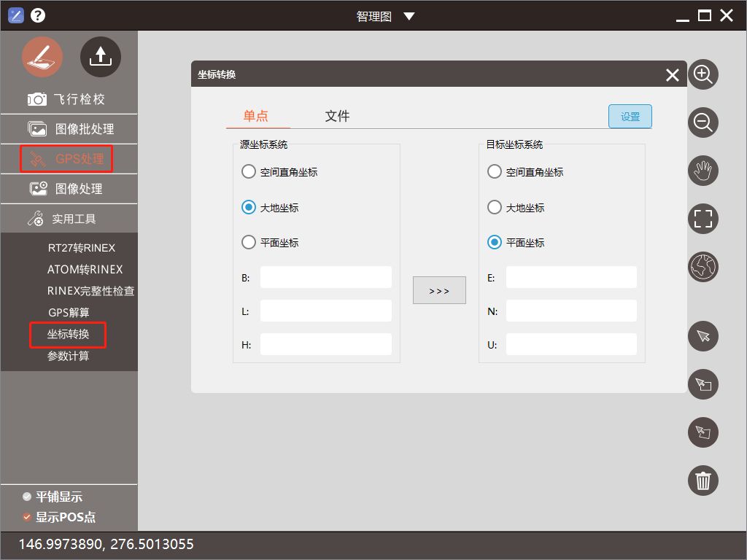Switch to the 文件 tab
The width and height of the screenshot is (747, 560).
coord(337,116)
